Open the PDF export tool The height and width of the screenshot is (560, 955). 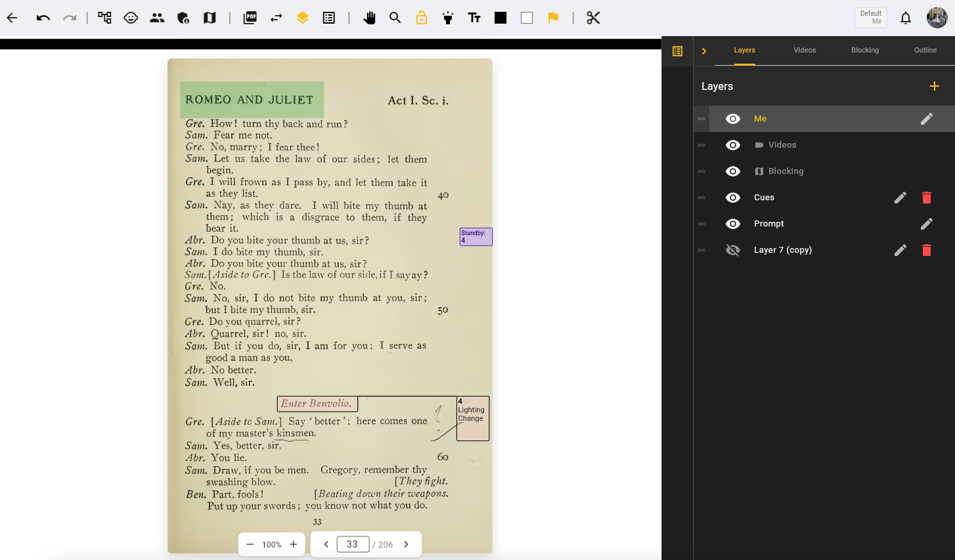250,18
